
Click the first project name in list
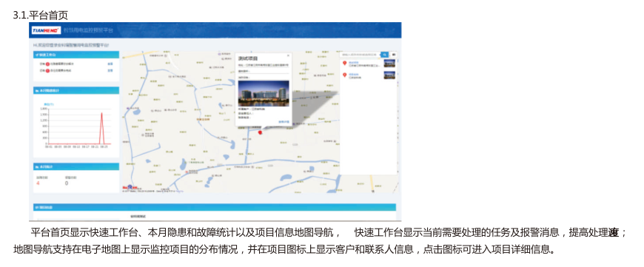354,62
